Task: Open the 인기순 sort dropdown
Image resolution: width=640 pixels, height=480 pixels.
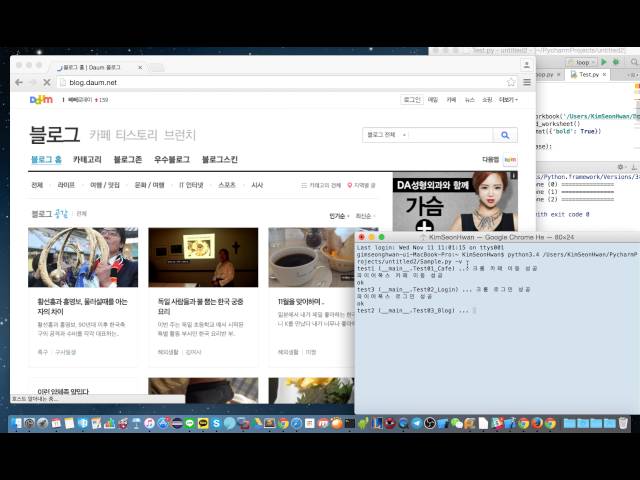Action: coord(339,216)
